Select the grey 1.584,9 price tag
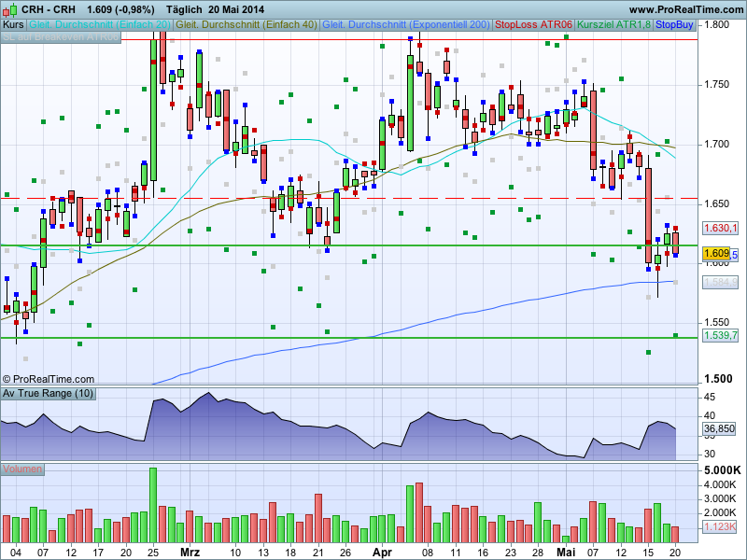This screenshot has height=560, width=747. (x=720, y=283)
